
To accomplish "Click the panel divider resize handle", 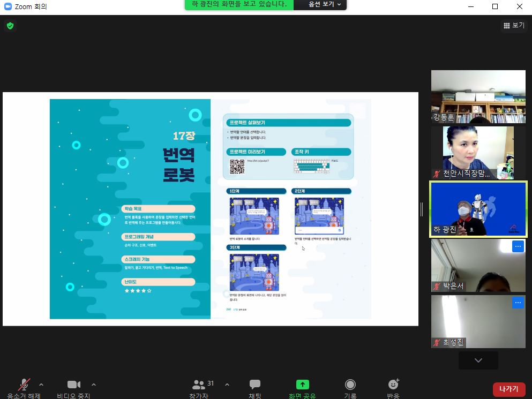I will 423,209.
